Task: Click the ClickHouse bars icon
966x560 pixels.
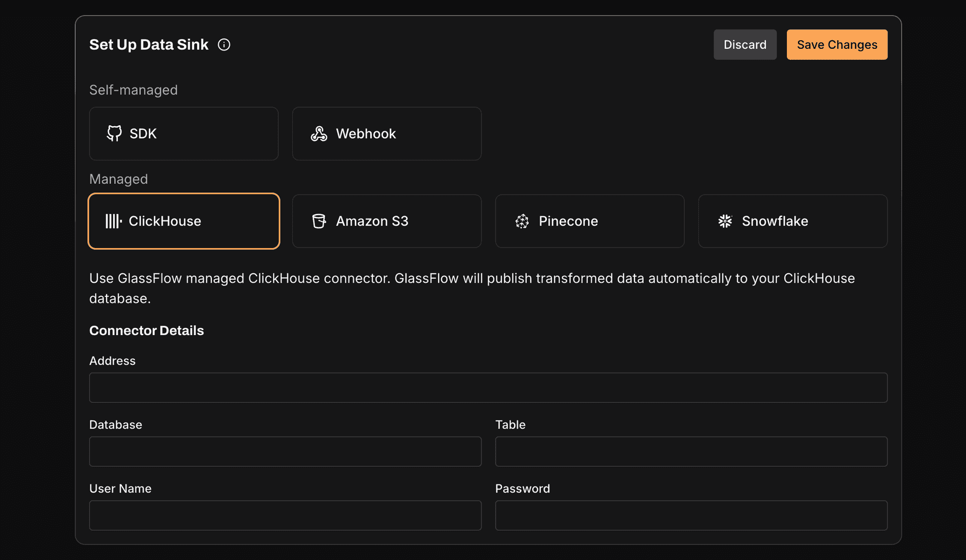Action: pos(113,221)
